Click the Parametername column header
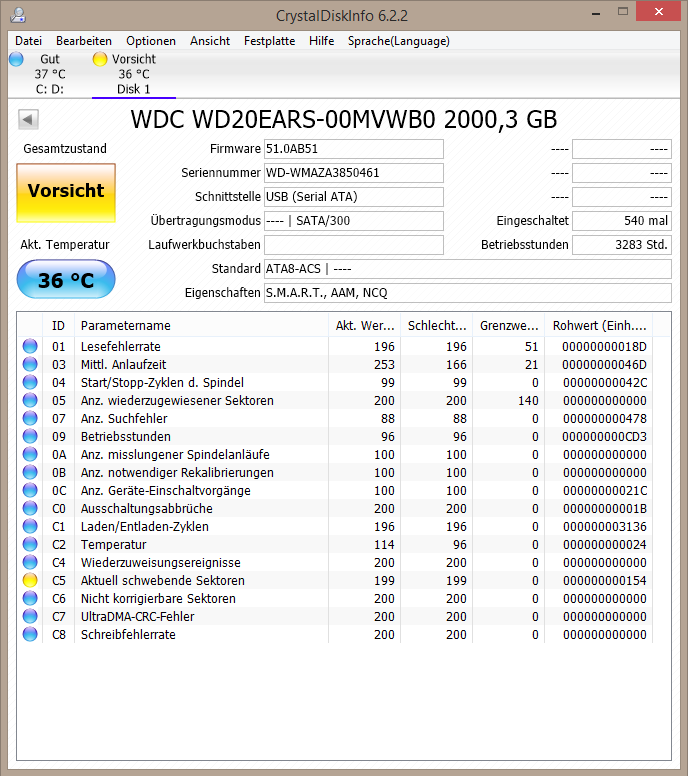 tap(201, 326)
